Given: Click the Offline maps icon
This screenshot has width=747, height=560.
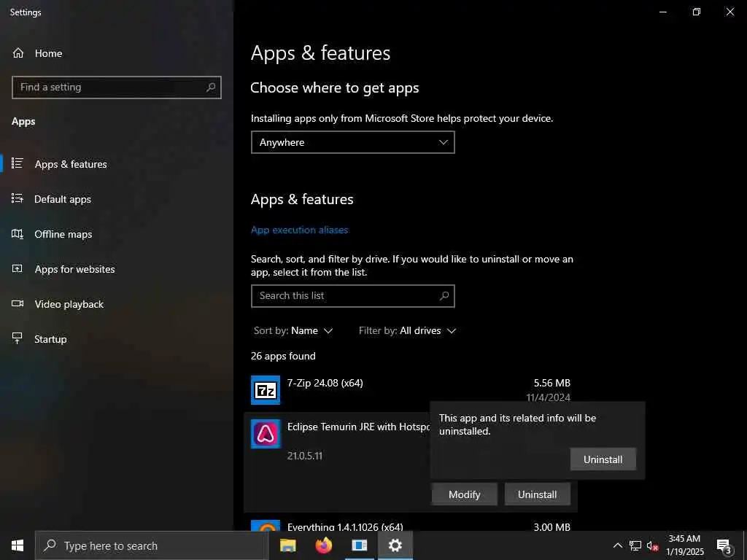Looking at the screenshot, I should click(x=18, y=233).
